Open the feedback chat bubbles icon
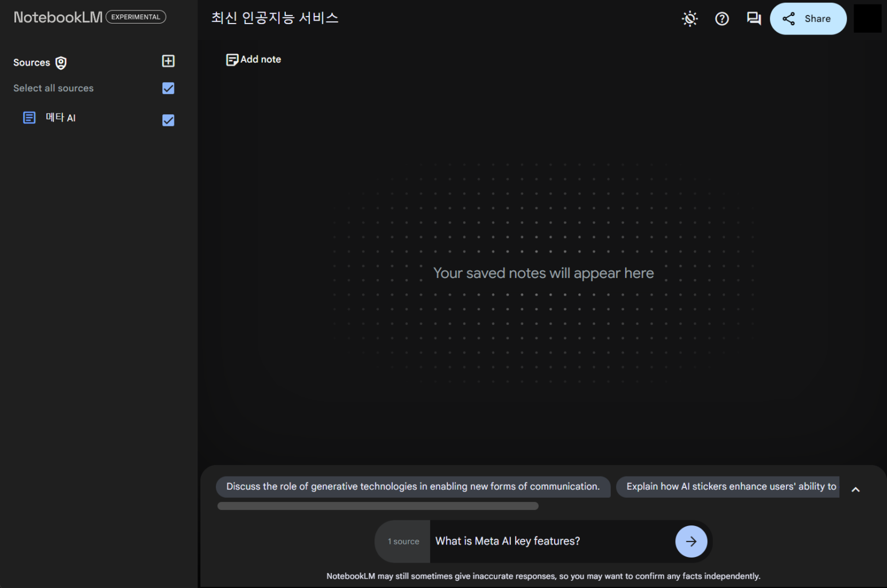The width and height of the screenshot is (887, 588). (754, 19)
